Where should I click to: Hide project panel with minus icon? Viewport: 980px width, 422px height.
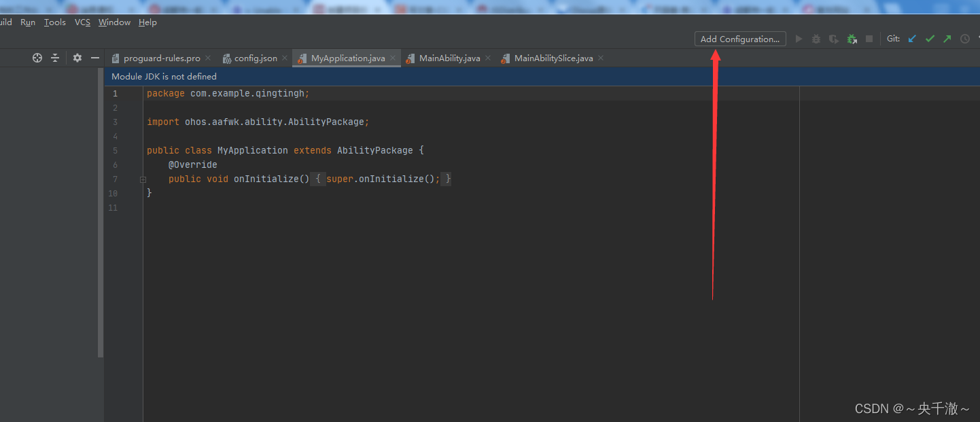(95, 58)
